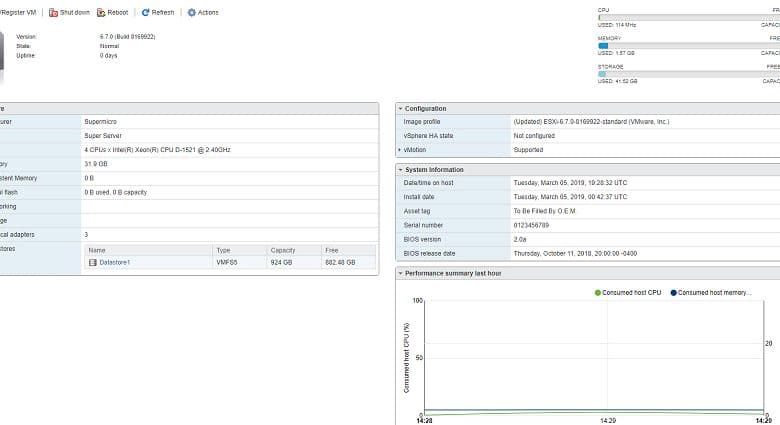This screenshot has height=425, width=780.
Task: Click the Serial number label
Action: coord(423,225)
